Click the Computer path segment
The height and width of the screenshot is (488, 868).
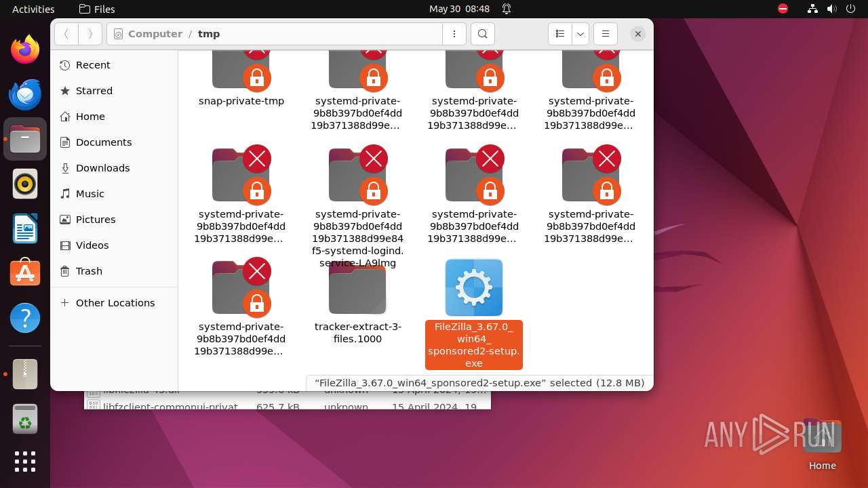tap(155, 34)
